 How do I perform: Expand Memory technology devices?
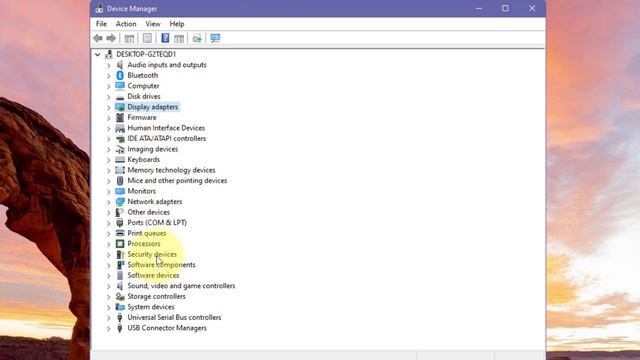[x=109, y=171]
